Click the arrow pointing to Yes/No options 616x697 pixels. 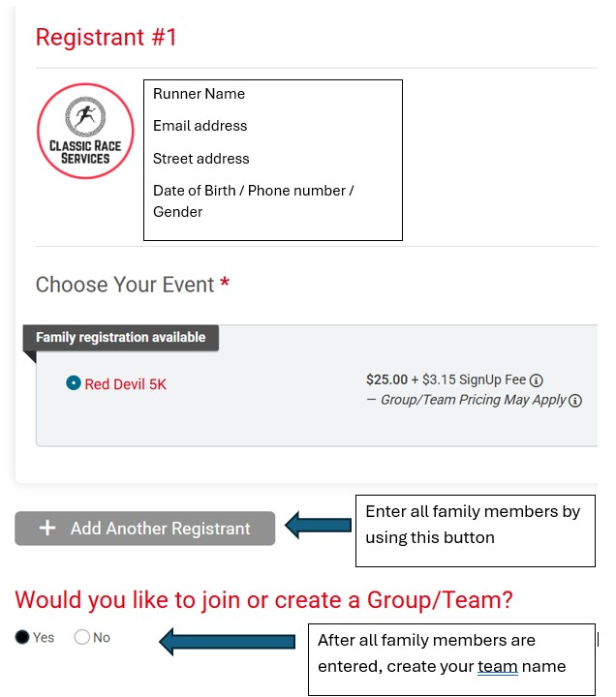tap(227, 640)
